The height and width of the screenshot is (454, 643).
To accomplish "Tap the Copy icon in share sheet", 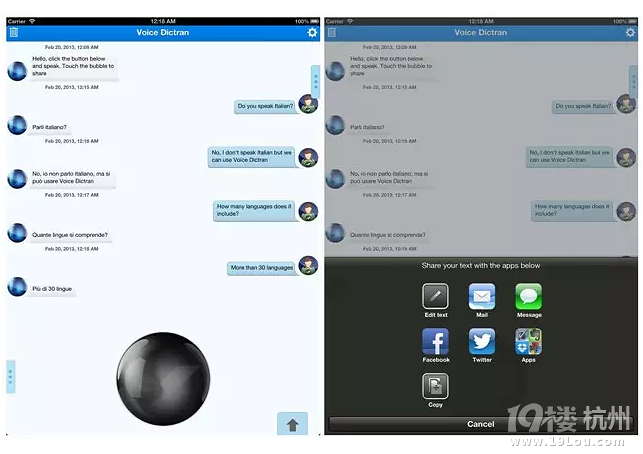I will click(436, 387).
